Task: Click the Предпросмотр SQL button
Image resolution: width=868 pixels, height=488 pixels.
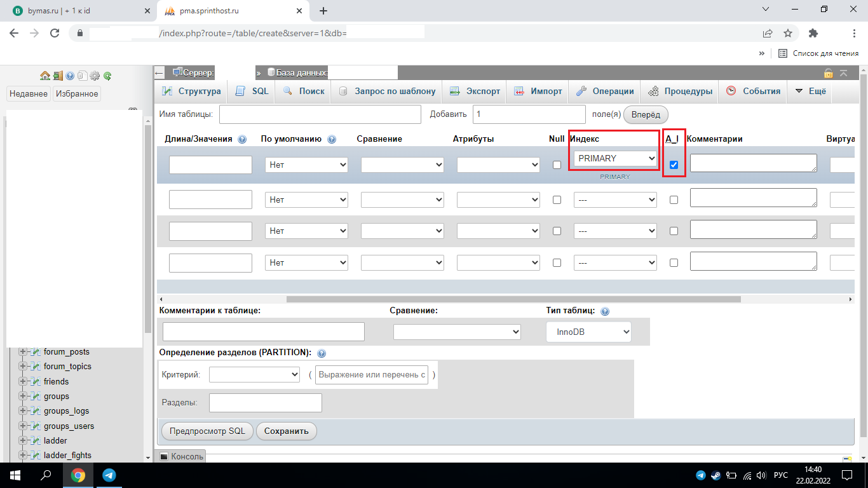Action: pos(207,431)
